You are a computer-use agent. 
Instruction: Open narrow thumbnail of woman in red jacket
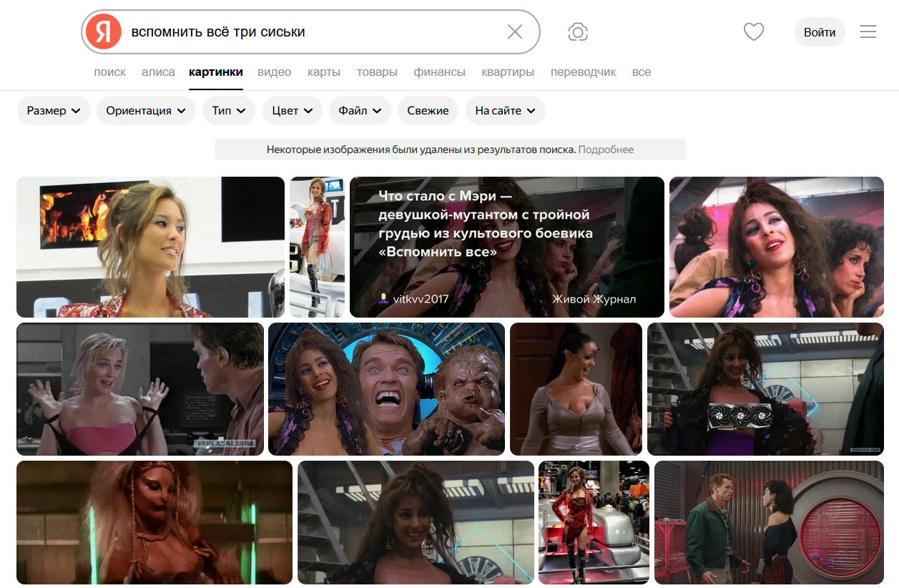click(x=317, y=247)
